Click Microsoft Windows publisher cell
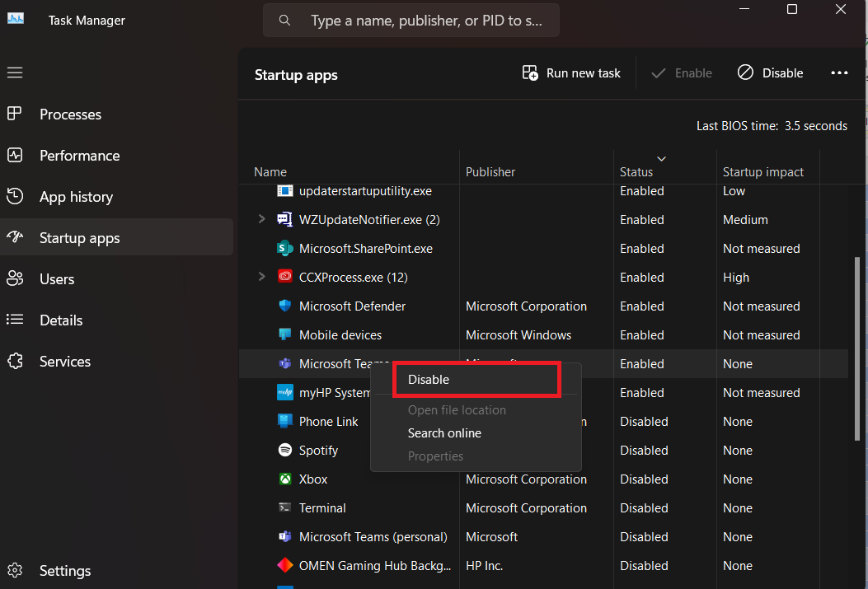The height and width of the screenshot is (589, 868). point(518,334)
